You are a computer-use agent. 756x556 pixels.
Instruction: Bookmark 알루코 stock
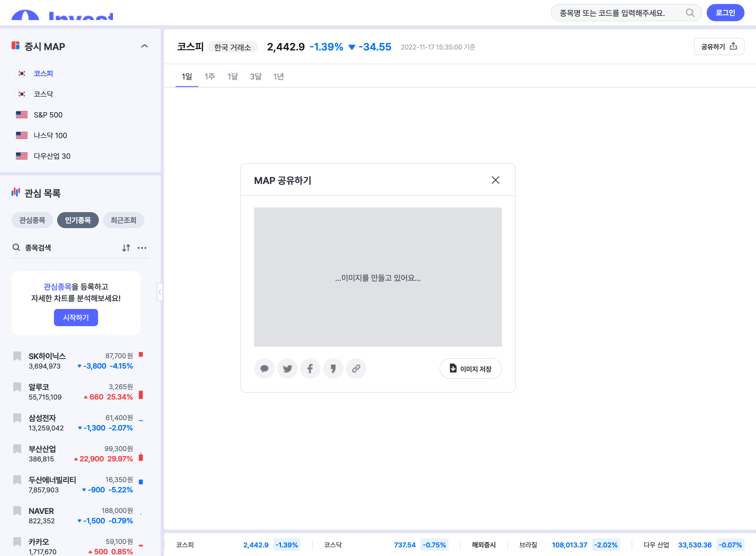17,387
